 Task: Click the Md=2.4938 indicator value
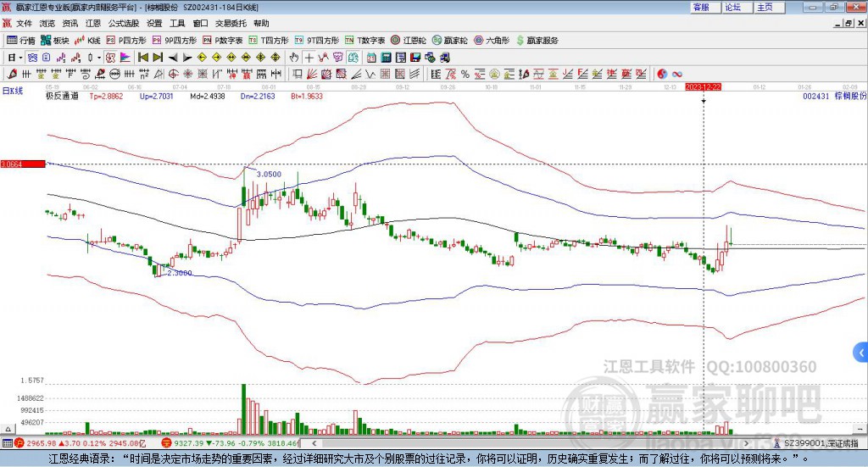point(208,96)
